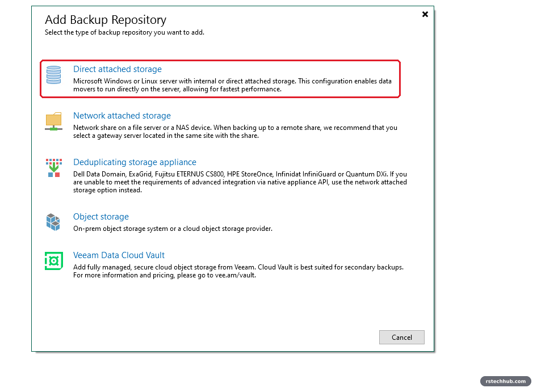Click the Object storage cubes icon
Image resolution: width=537 pixels, height=392 pixels.
click(x=53, y=222)
